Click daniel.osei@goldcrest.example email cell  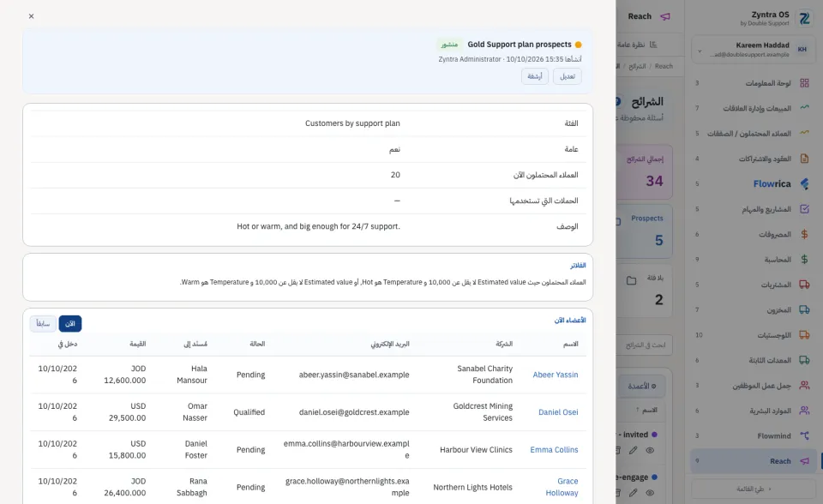[354, 412]
